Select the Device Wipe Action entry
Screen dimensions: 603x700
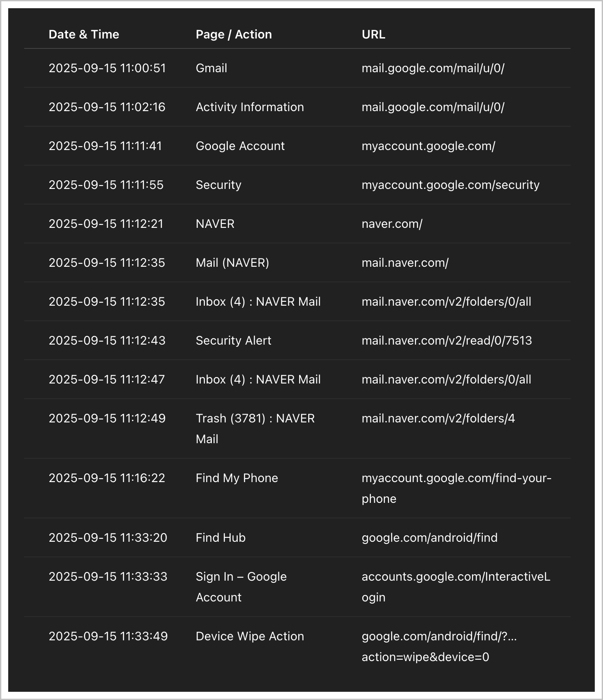249,636
